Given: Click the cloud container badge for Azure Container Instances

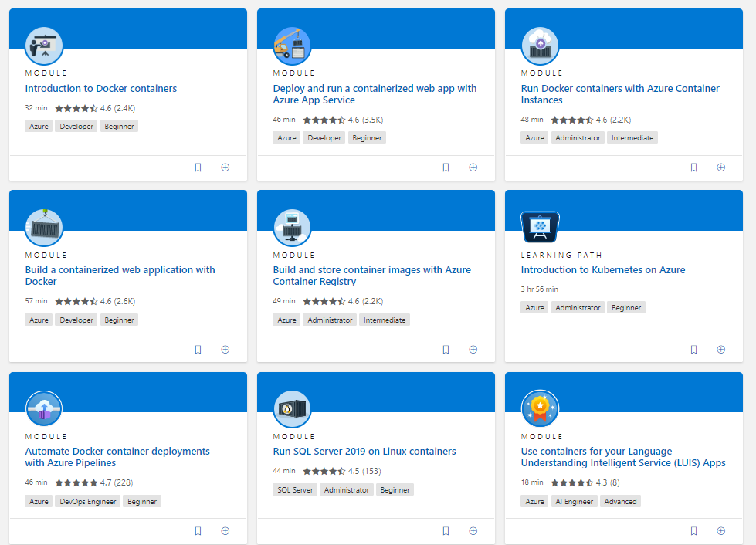Looking at the screenshot, I should click(x=540, y=46).
